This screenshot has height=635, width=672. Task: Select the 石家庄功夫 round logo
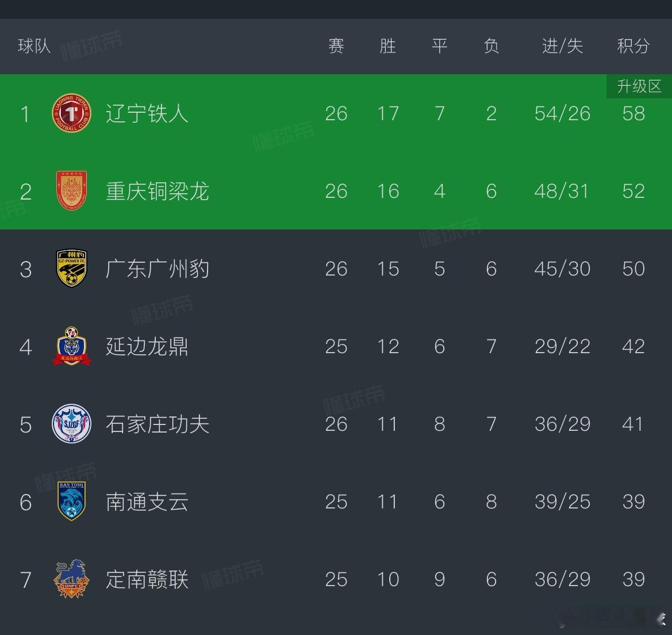71,424
